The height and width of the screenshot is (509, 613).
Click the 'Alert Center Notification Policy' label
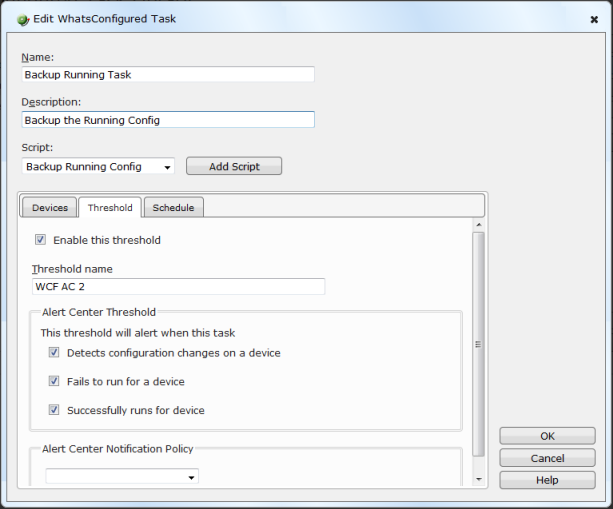tap(118, 448)
